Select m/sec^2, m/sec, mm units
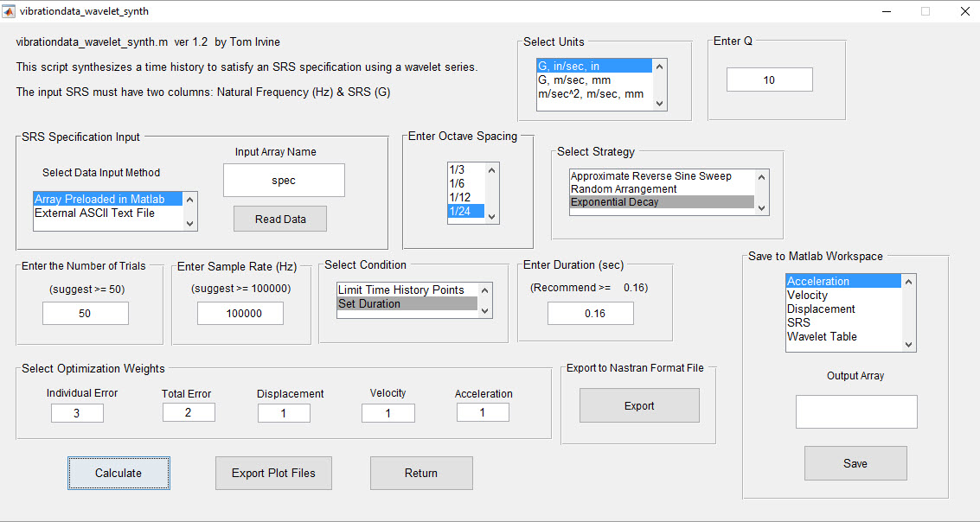The image size is (980, 522). [590, 93]
